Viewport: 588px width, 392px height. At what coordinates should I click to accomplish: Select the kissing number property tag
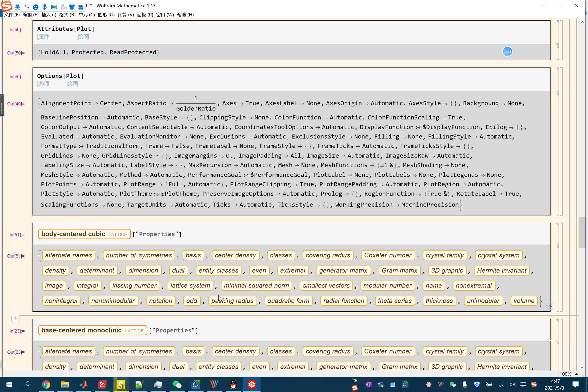pyautogui.click(x=134, y=285)
